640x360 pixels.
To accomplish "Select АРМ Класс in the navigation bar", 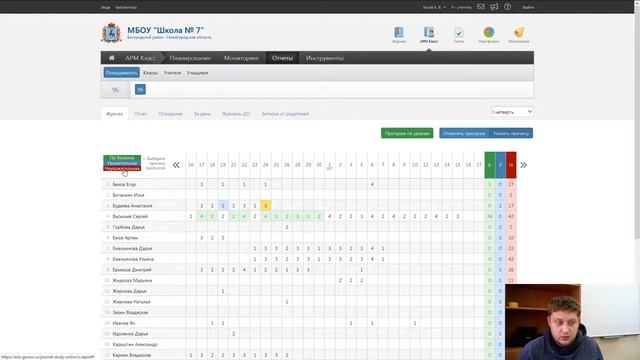I will tap(140, 58).
